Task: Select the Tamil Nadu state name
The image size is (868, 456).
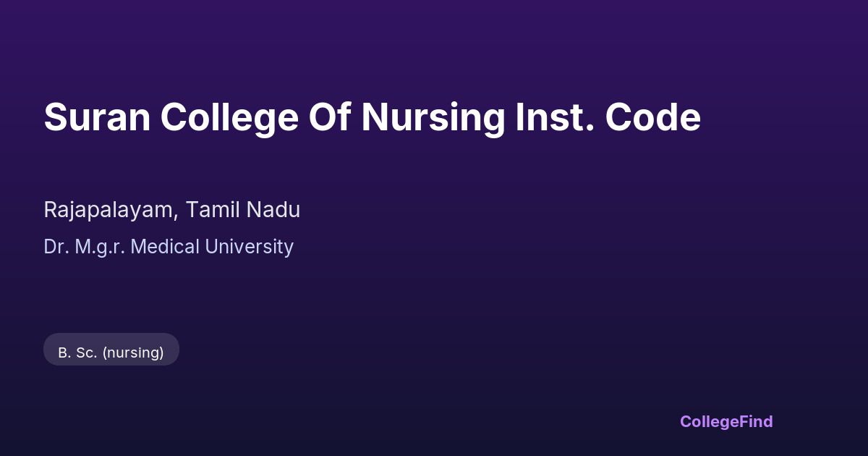Action: tap(242, 210)
